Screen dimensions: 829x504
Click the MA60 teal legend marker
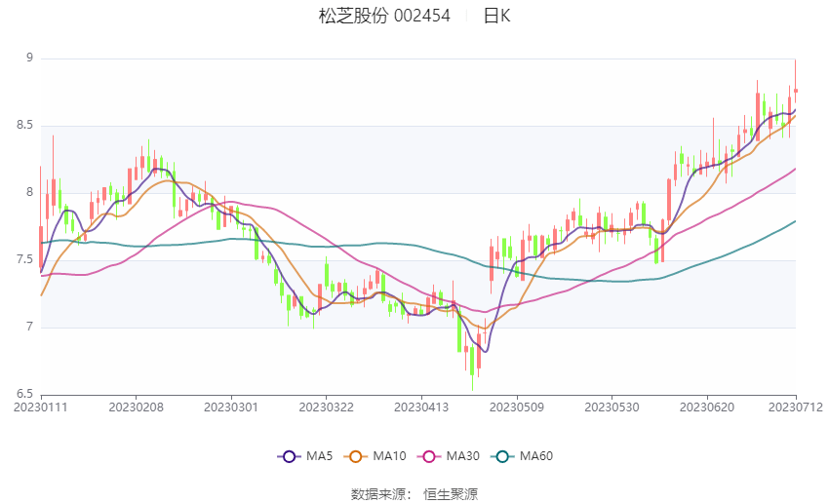501,456
